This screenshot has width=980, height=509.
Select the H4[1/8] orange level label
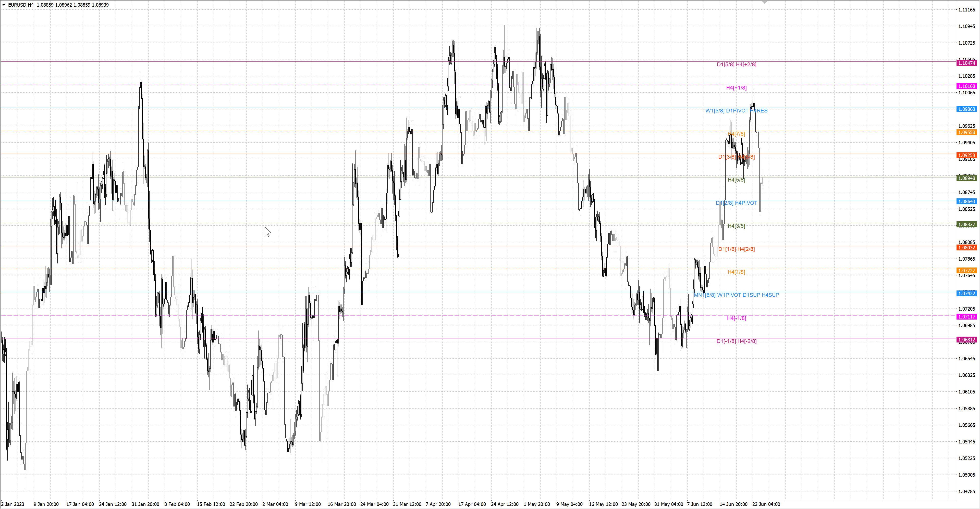736,272
